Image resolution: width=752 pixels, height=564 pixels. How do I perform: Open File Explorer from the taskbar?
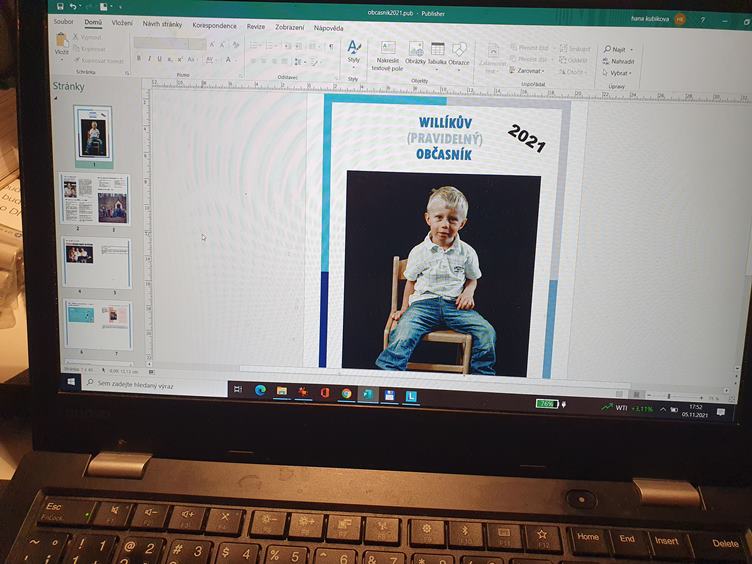282,391
